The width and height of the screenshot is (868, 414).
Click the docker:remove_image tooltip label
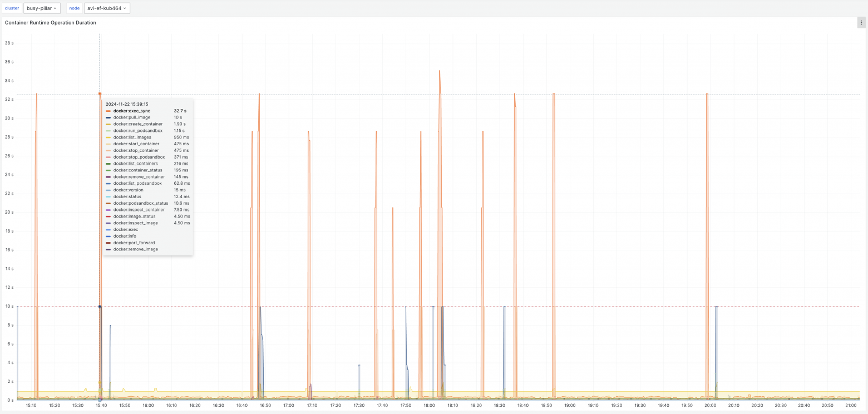pos(136,249)
